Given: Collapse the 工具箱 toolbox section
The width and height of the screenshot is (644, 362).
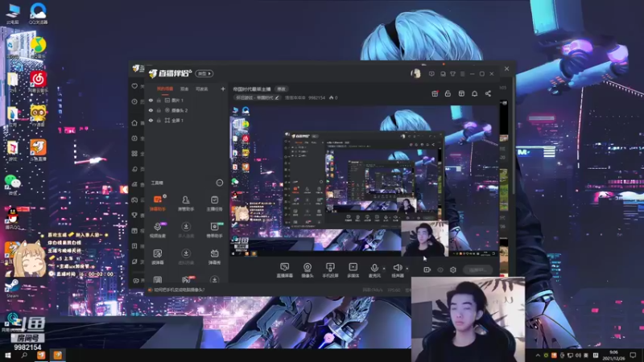Looking at the screenshot, I should coord(220,183).
